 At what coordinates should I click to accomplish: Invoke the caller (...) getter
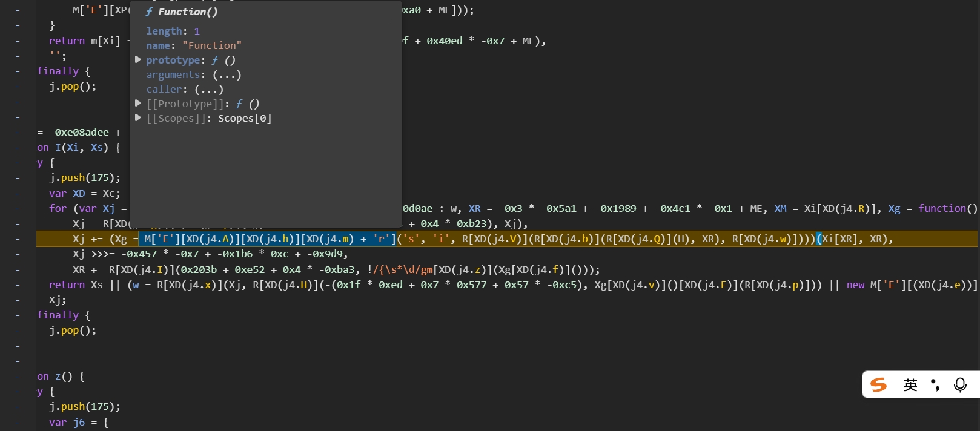point(209,89)
